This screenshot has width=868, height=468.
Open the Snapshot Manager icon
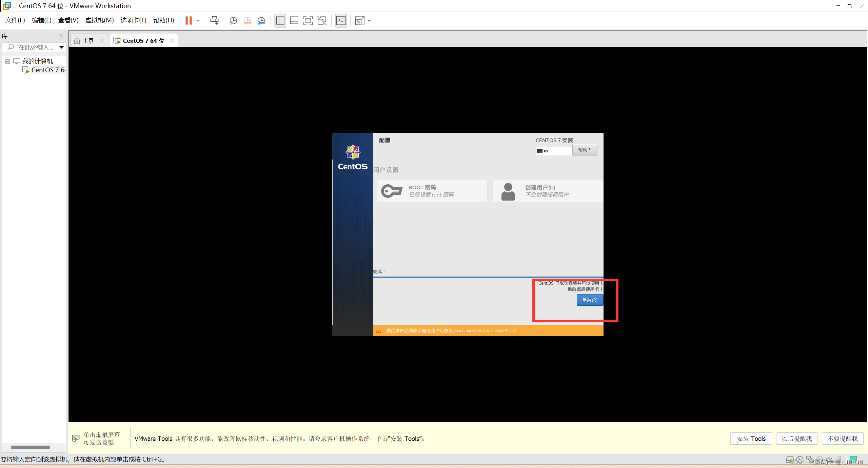point(261,20)
